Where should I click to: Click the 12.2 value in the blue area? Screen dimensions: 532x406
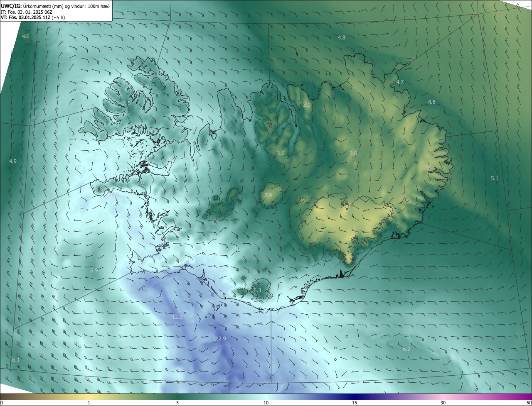coord(177,317)
